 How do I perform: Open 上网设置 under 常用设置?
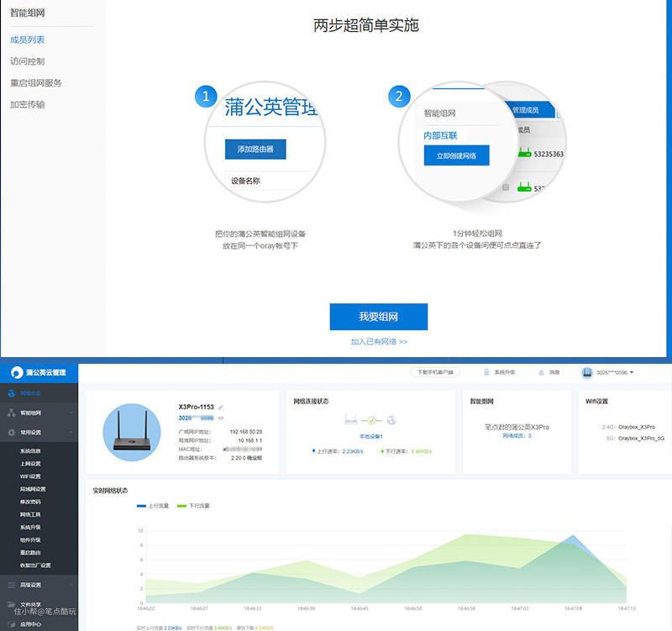click(30, 464)
